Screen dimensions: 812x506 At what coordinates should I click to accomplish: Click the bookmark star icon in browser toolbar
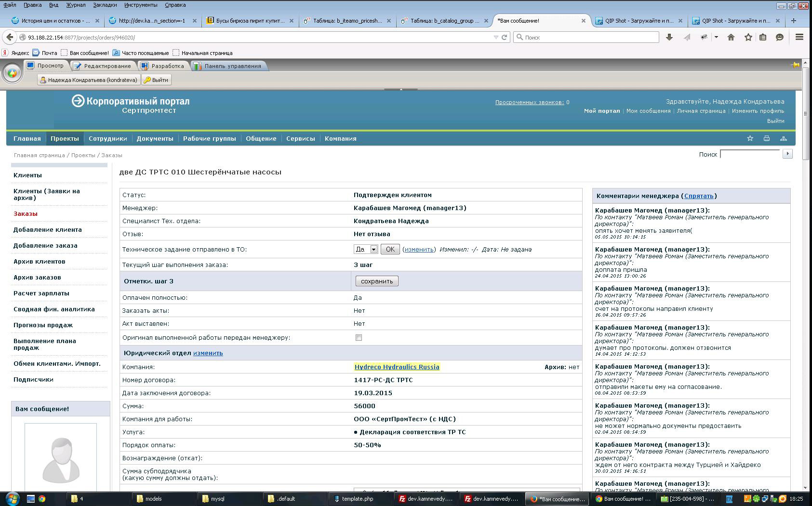tap(748, 37)
